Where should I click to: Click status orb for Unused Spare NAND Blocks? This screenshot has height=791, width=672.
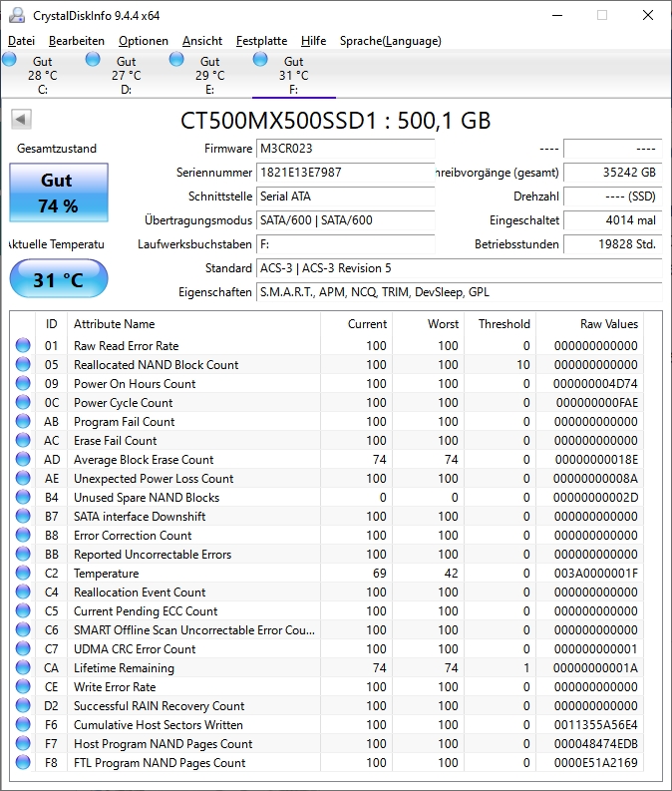[x=23, y=497]
